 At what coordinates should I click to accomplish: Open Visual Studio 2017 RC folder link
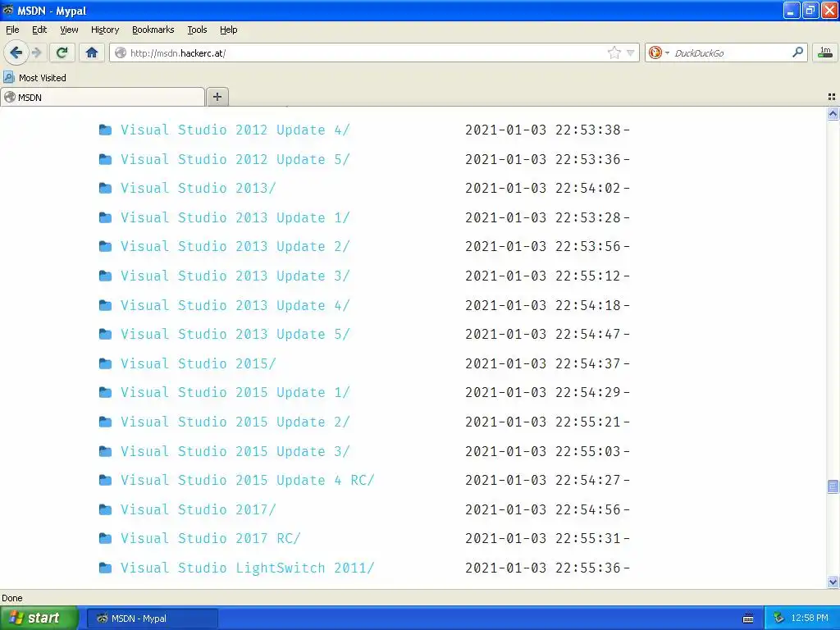coord(211,538)
